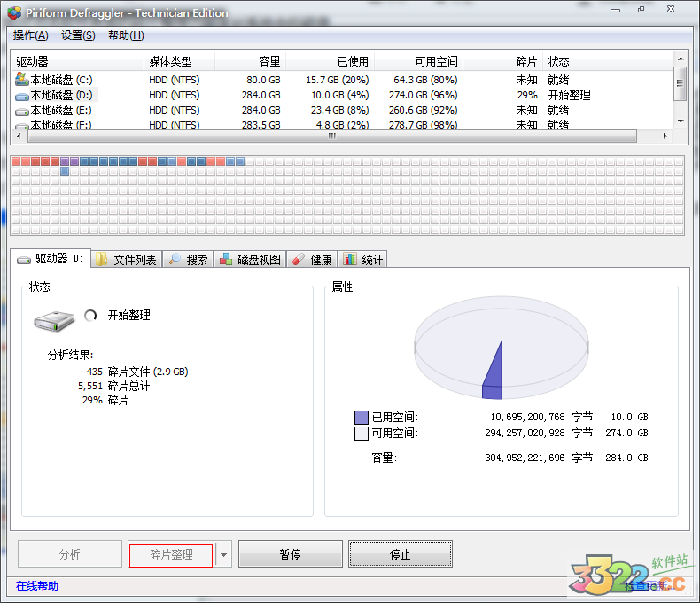The image size is (700, 603).
Task: Sort by 已使用 column header
Action: 331,61
